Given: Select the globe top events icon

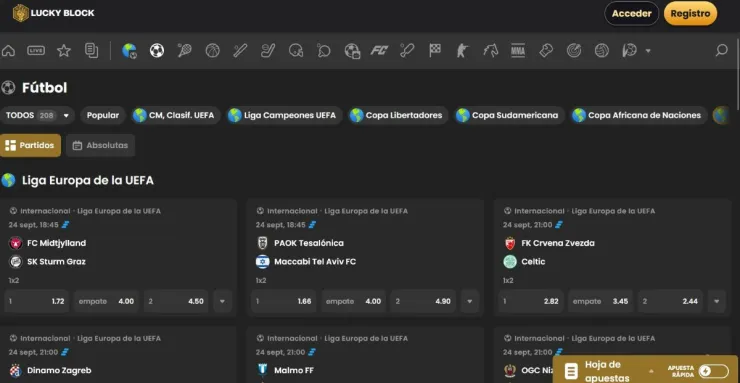Looking at the screenshot, I should (x=129, y=50).
